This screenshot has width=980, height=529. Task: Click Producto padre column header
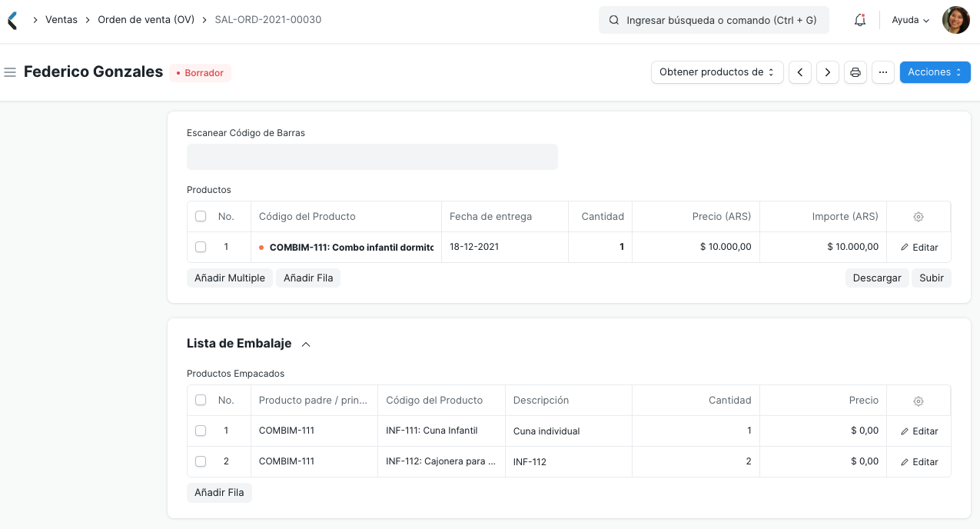click(x=314, y=401)
